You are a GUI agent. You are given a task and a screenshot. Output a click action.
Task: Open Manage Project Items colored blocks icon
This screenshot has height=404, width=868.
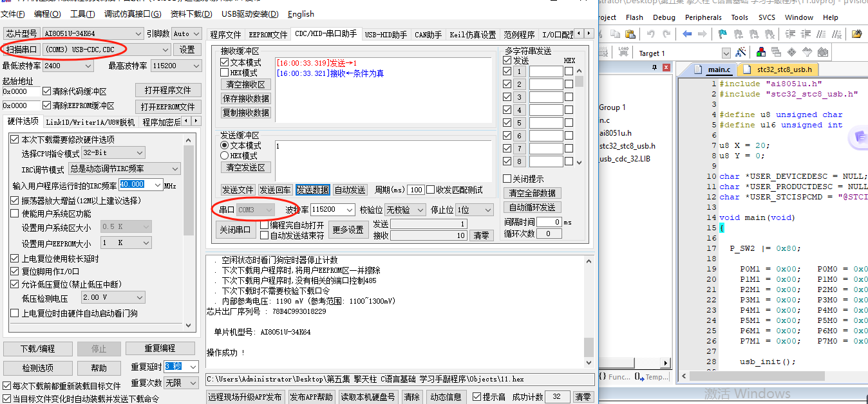coord(761,52)
